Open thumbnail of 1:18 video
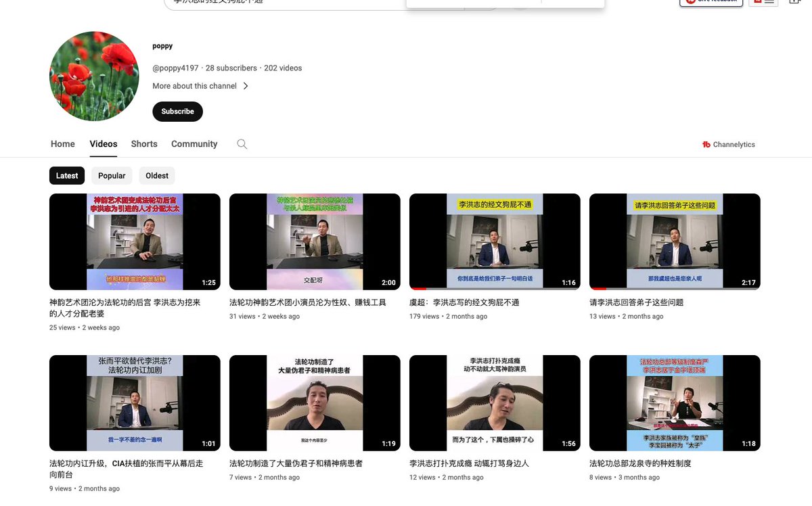Screen dimensions: 812x506 [675, 403]
